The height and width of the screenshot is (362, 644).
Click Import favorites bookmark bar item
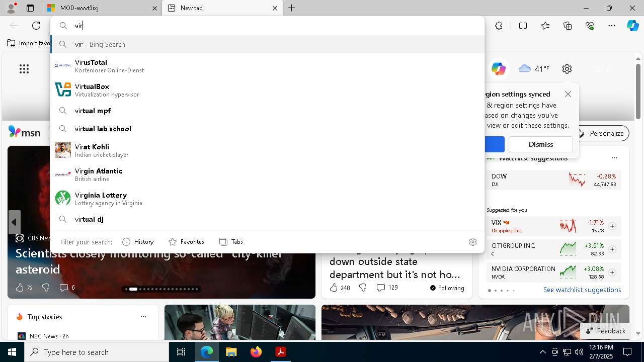[29, 43]
